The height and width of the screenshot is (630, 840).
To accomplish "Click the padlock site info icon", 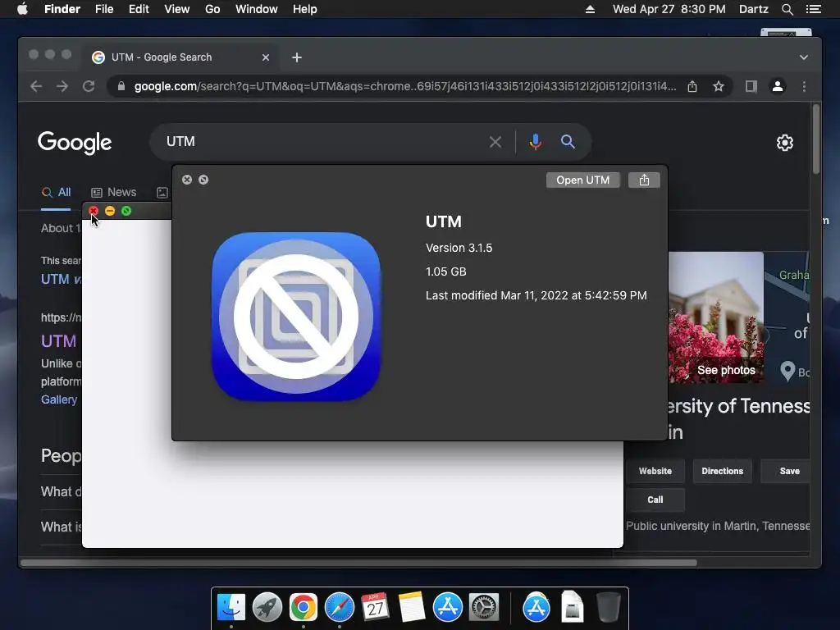I will coord(121,86).
